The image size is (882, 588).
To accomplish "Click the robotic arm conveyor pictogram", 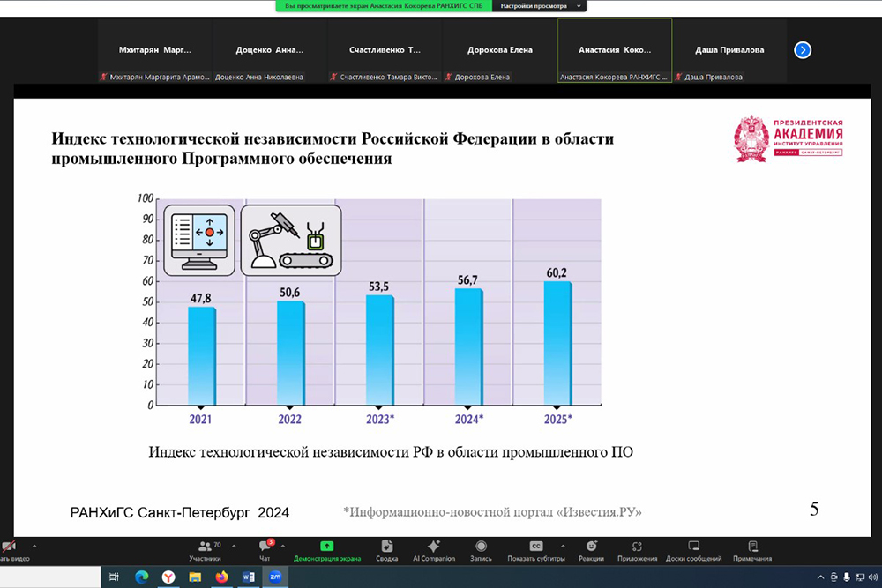I will click(291, 240).
